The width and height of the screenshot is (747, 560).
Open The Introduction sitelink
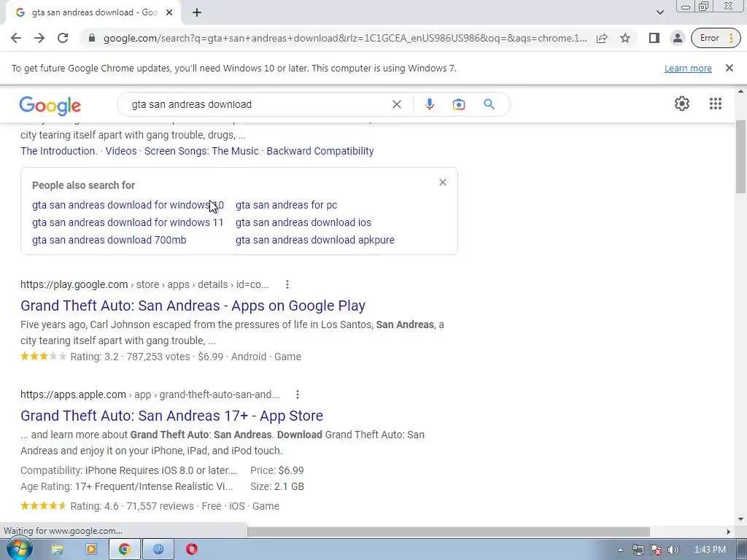[58, 151]
